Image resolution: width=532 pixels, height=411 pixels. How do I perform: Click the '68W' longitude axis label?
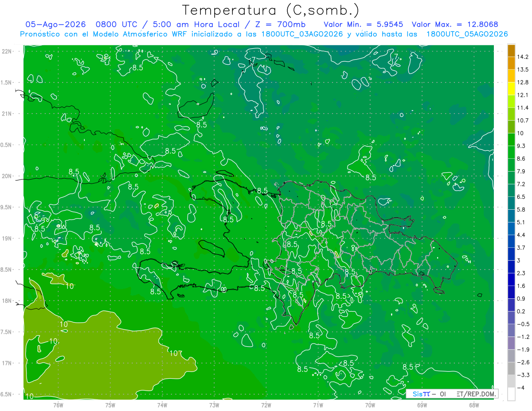tap(474, 405)
